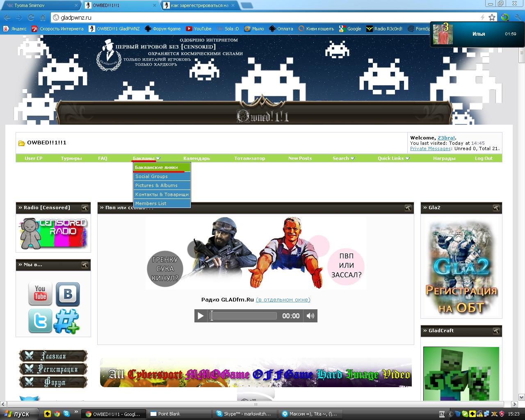Screen dimensions: 525x420
Task: Click Log Out in the navbar
Action: (x=484, y=158)
